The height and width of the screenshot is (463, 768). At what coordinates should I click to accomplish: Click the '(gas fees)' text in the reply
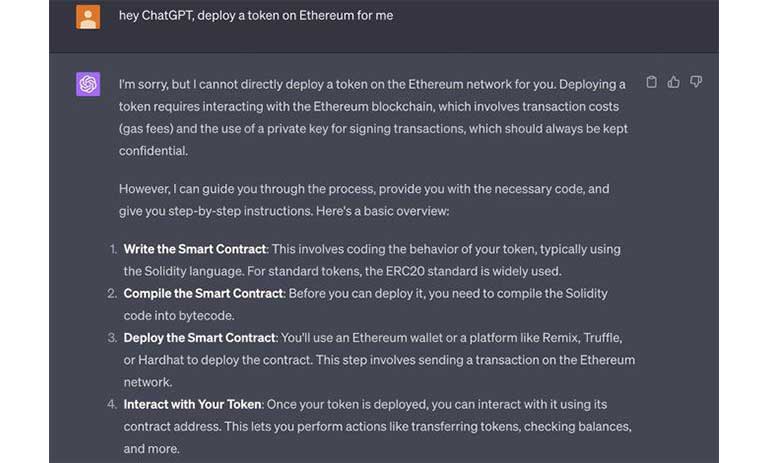pyautogui.click(x=146, y=129)
